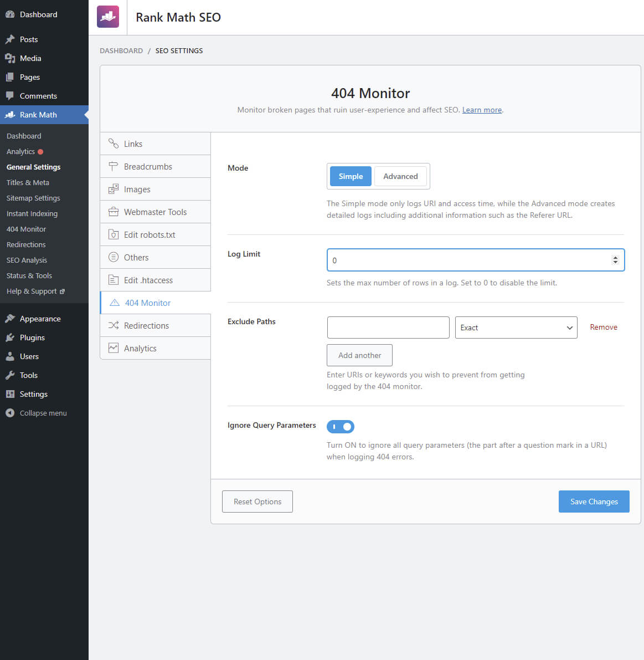This screenshot has height=660, width=644.
Task: Click the Plugins plug icon
Action: [10, 337]
